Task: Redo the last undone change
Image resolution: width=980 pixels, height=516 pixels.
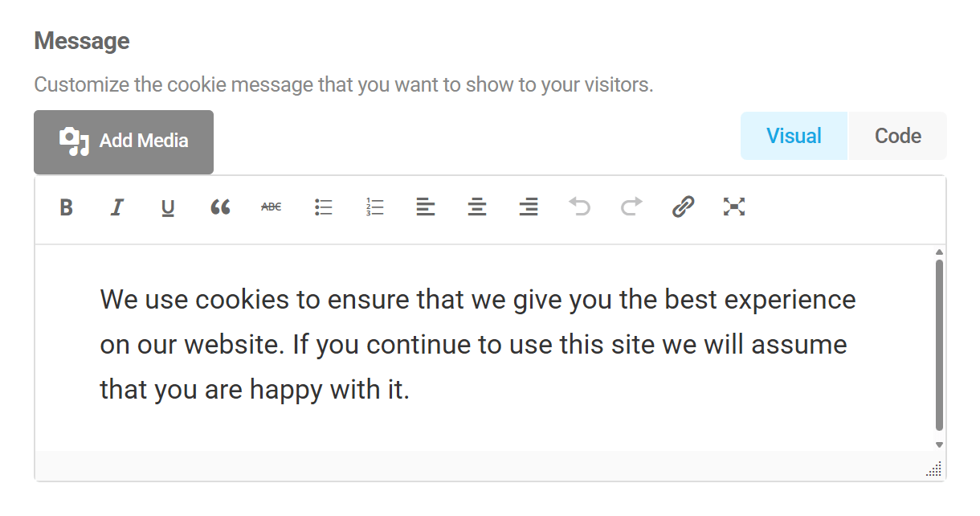Action: 631,207
